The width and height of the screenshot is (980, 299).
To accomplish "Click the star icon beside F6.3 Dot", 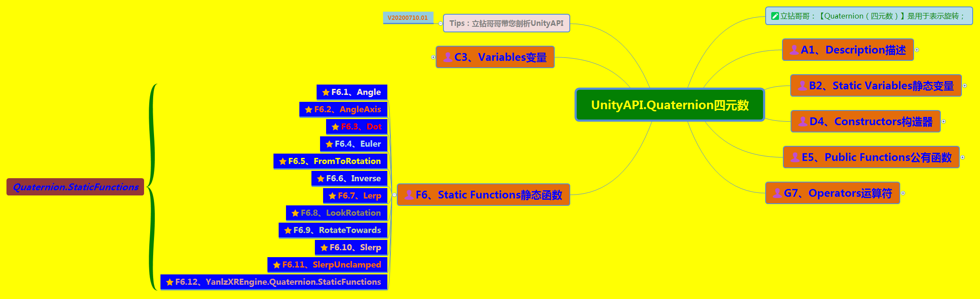I will [336, 127].
